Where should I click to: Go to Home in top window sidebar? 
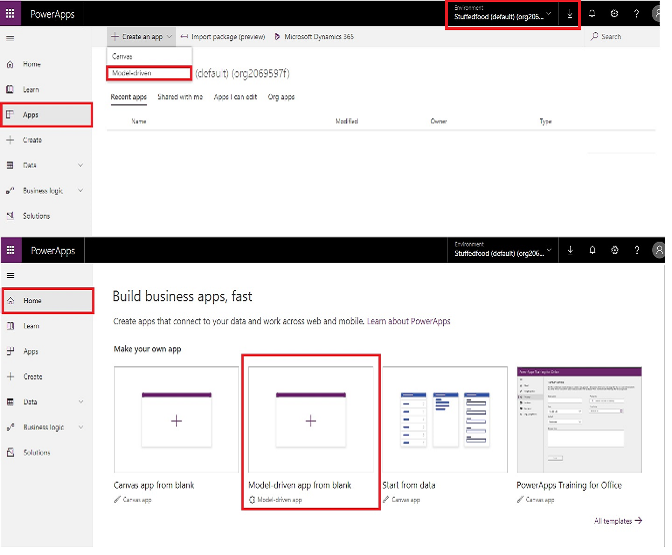[x=46, y=64]
